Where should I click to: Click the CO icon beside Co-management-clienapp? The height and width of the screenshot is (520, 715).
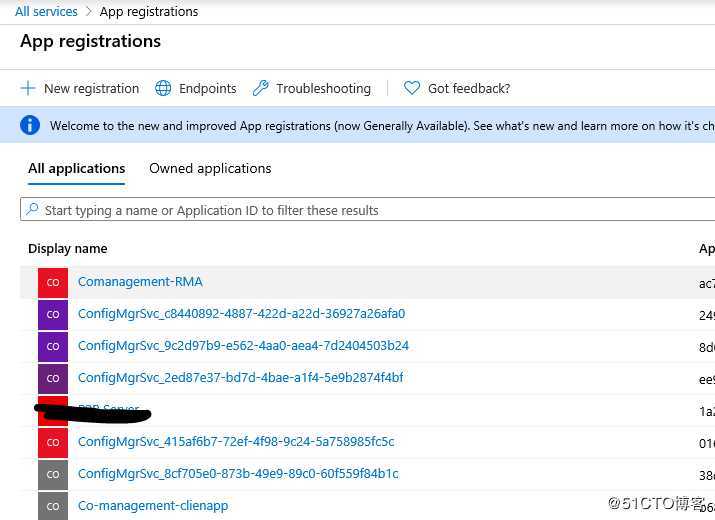pos(53,506)
